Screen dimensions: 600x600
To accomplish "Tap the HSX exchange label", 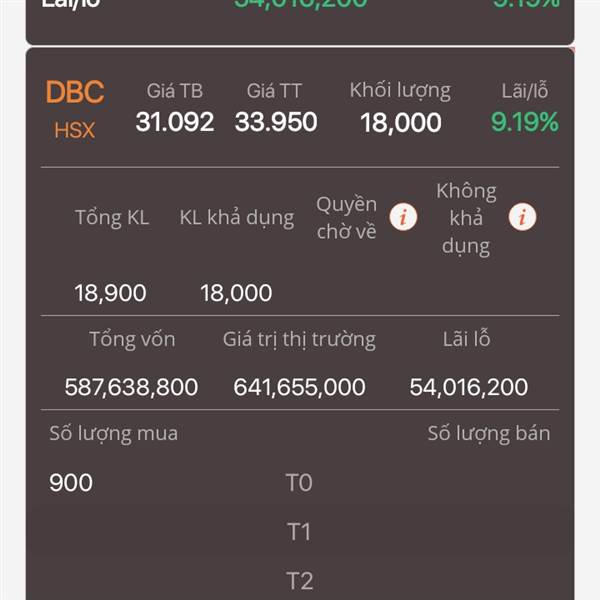I will [x=74, y=130].
